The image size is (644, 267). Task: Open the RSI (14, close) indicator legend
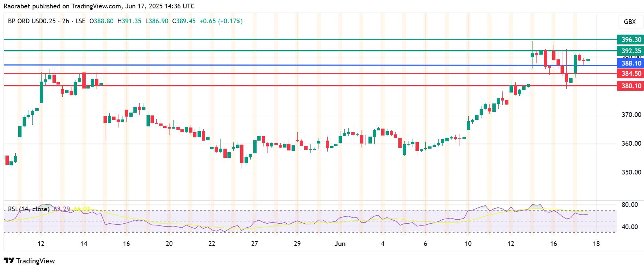click(x=29, y=209)
